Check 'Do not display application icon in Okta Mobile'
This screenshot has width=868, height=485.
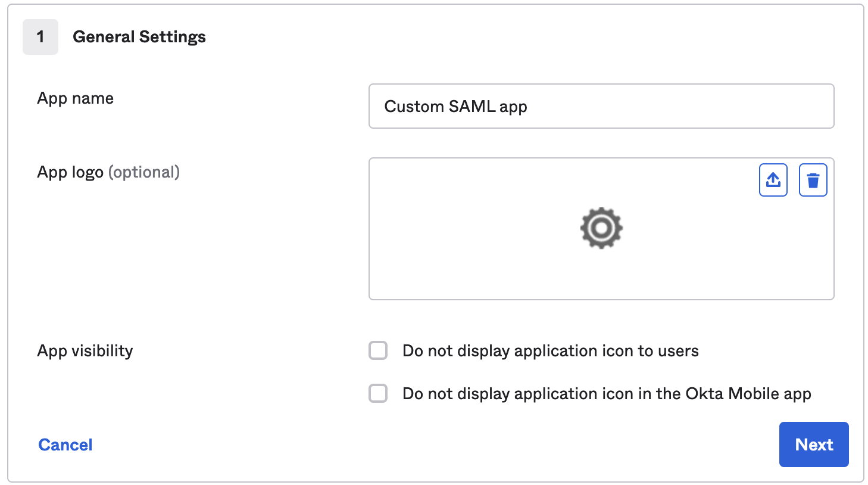(x=378, y=394)
